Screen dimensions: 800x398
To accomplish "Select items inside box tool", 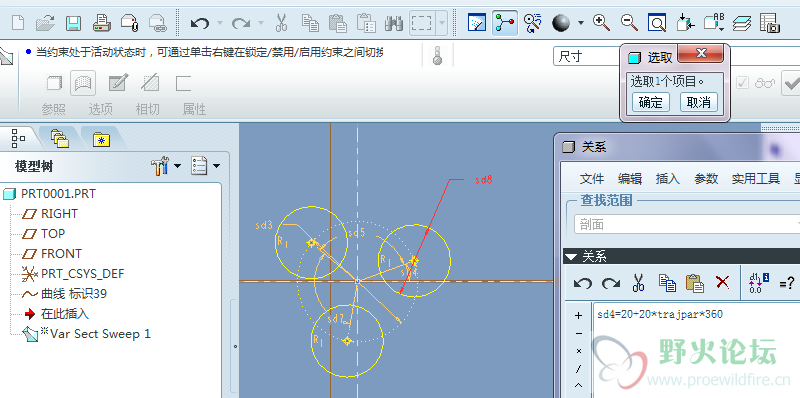I will pyautogui.click(x=422, y=23).
